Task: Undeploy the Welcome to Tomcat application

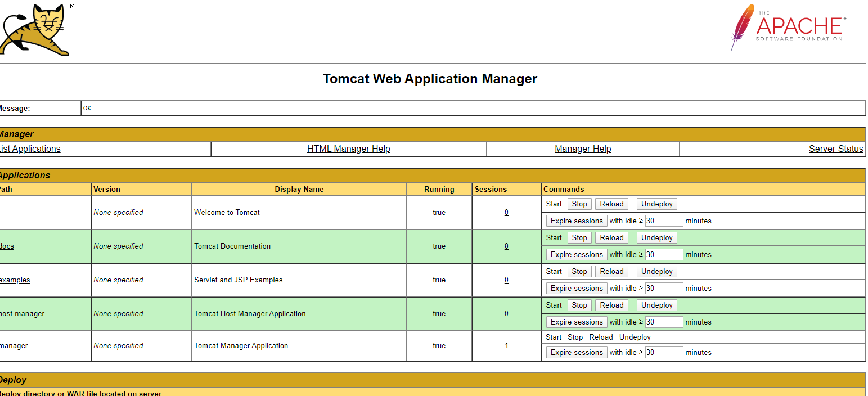Action: [657, 204]
